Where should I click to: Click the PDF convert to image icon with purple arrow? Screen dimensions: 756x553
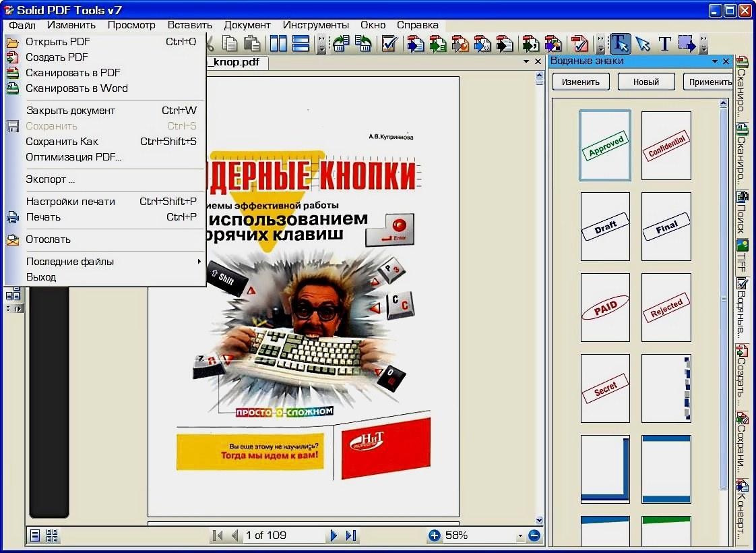(553, 44)
